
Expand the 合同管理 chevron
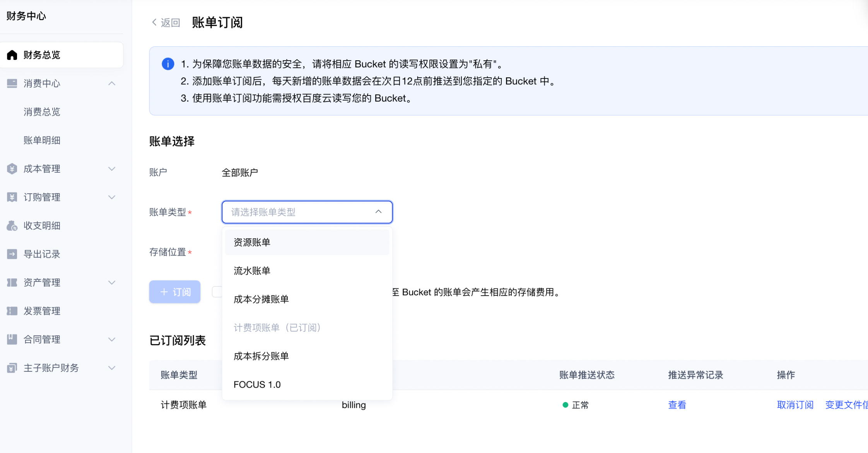112,339
